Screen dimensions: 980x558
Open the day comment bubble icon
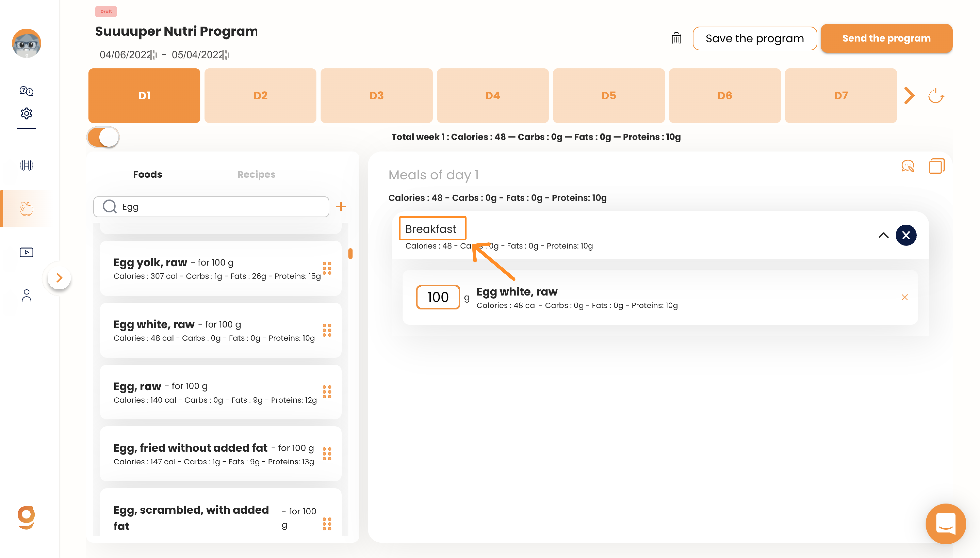908,166
